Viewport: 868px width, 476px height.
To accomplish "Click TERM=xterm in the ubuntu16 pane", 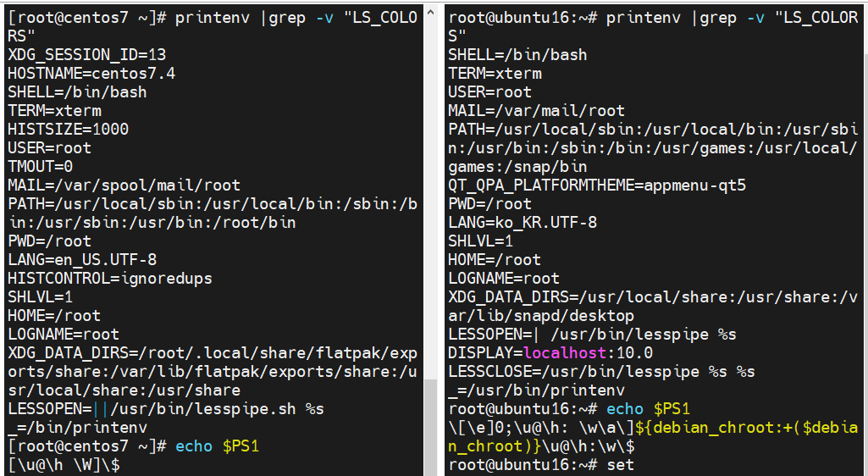I will [495, 73].
